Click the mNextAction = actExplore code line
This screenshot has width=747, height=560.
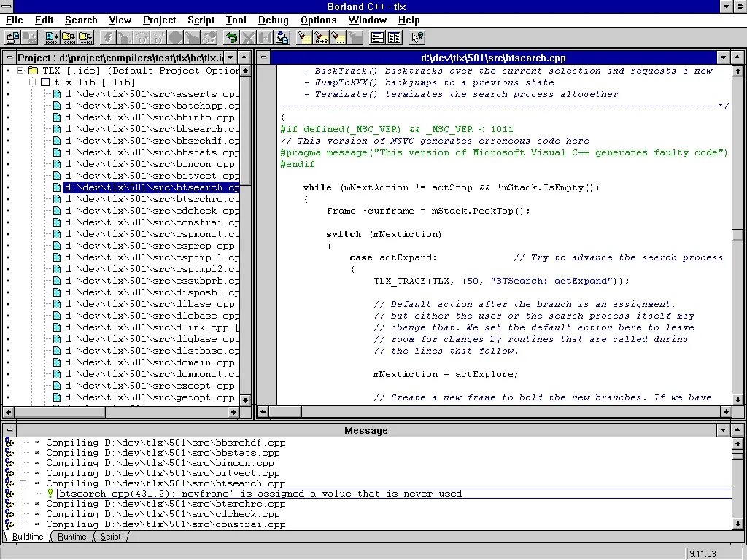(x=446, y=374)
